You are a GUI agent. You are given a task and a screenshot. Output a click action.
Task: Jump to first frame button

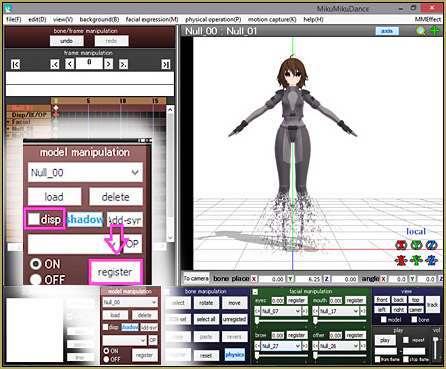[15, 64]
